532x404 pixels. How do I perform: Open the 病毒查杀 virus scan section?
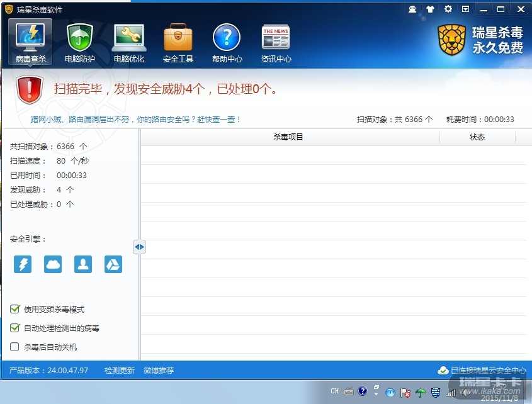click(x=31, y=42)
